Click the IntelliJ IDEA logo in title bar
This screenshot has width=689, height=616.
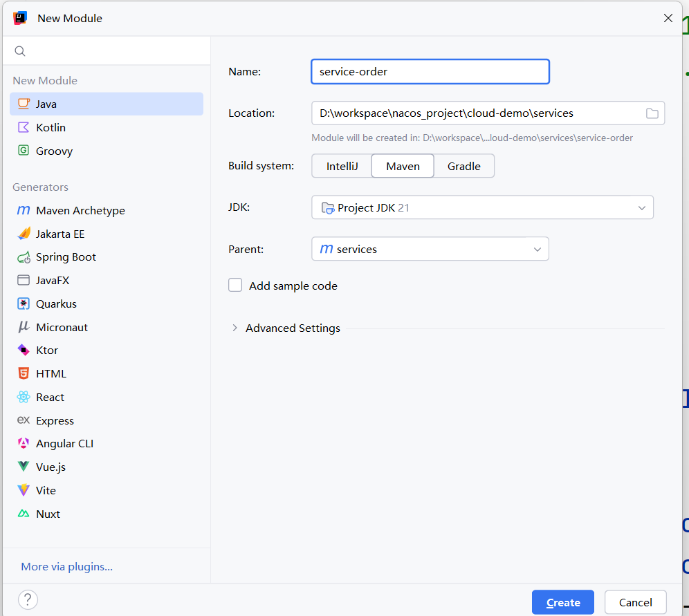pyautogui.click(x=20, y=18)
